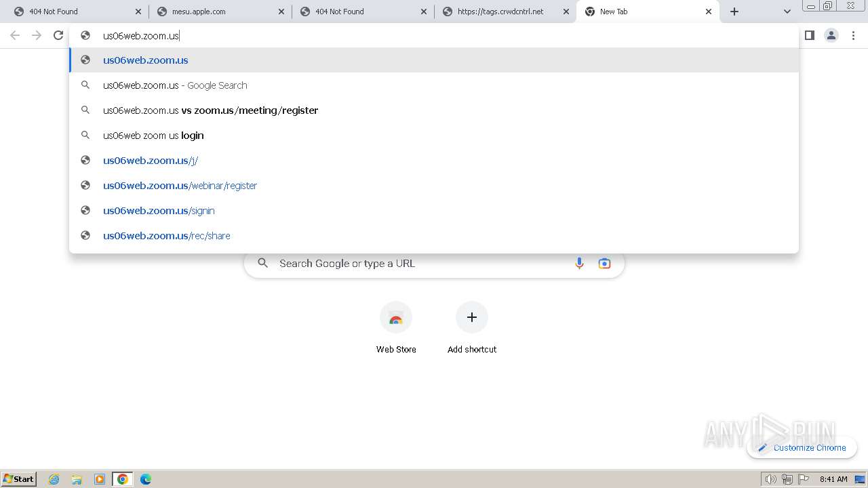Select the New Tab tab
This screenshot has width=868, height=488.
(x=648, y=12)
